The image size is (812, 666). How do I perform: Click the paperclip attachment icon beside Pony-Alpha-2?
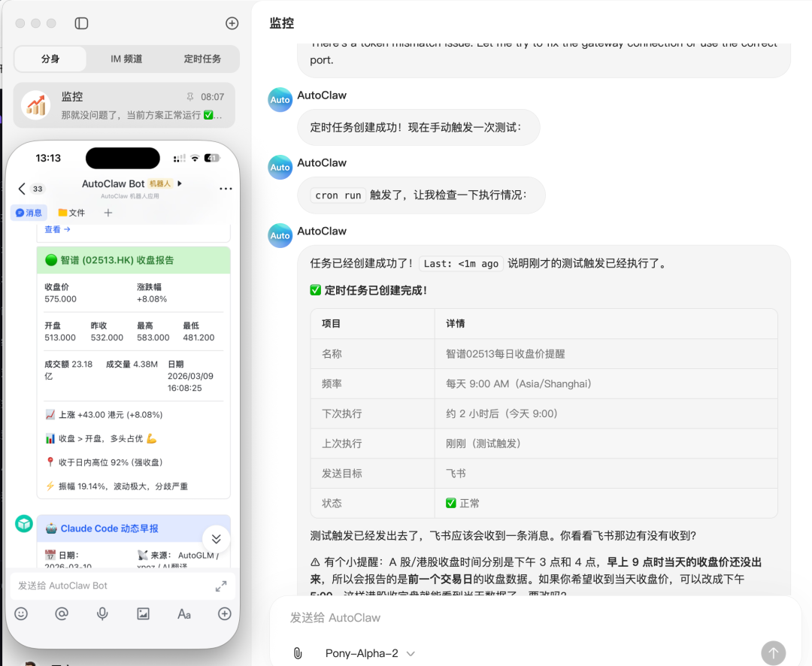pos(298,653)
